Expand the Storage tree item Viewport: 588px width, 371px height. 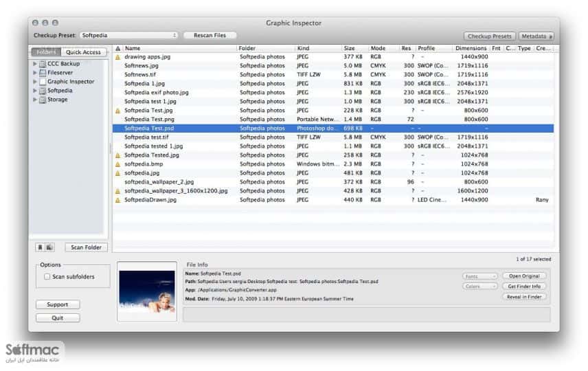35,100
